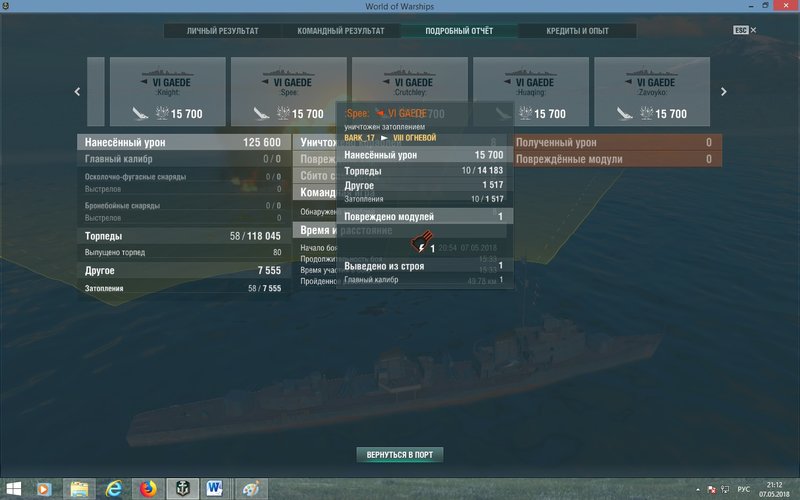This screenshot has height=500, width=800.
Task: Select the GAEDE Knight ship card
Action: pos(168,91)
